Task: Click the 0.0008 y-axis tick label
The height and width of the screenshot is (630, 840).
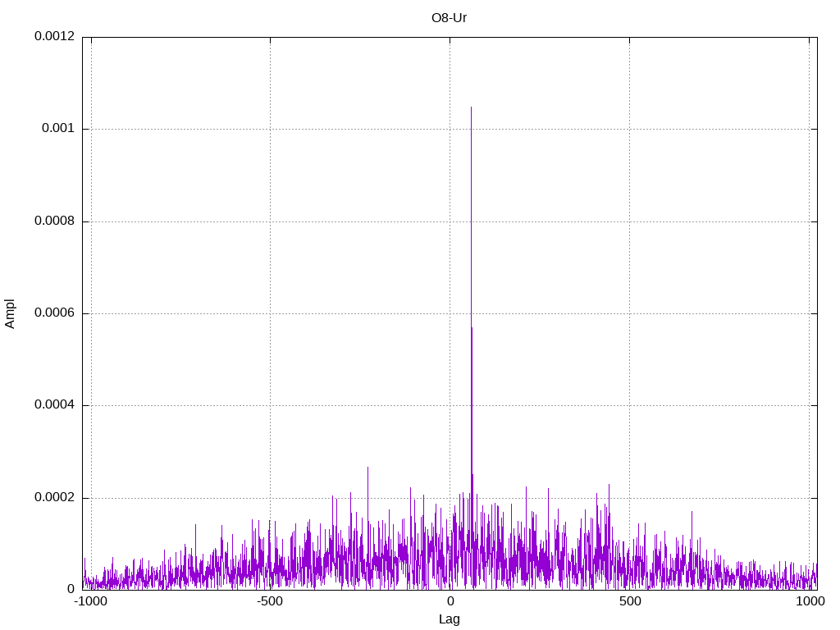Action: [x=55, y=221]
